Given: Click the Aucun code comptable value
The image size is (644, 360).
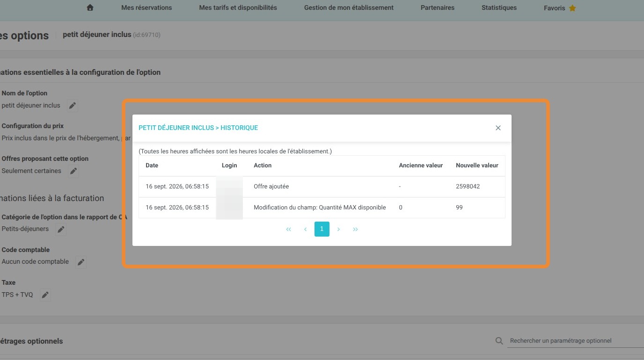Looking at the screenshot, I should (x=35, y=262).
